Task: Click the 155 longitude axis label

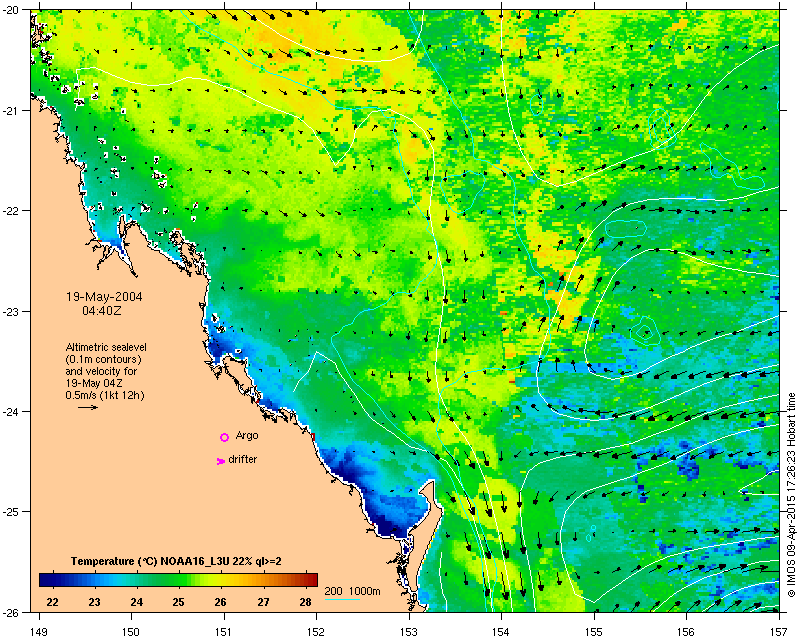Action: tap(594, 632)
